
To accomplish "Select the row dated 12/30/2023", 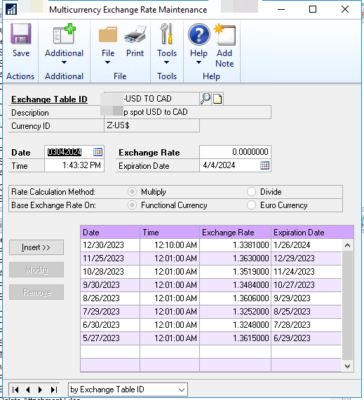I will pos(211,245).
